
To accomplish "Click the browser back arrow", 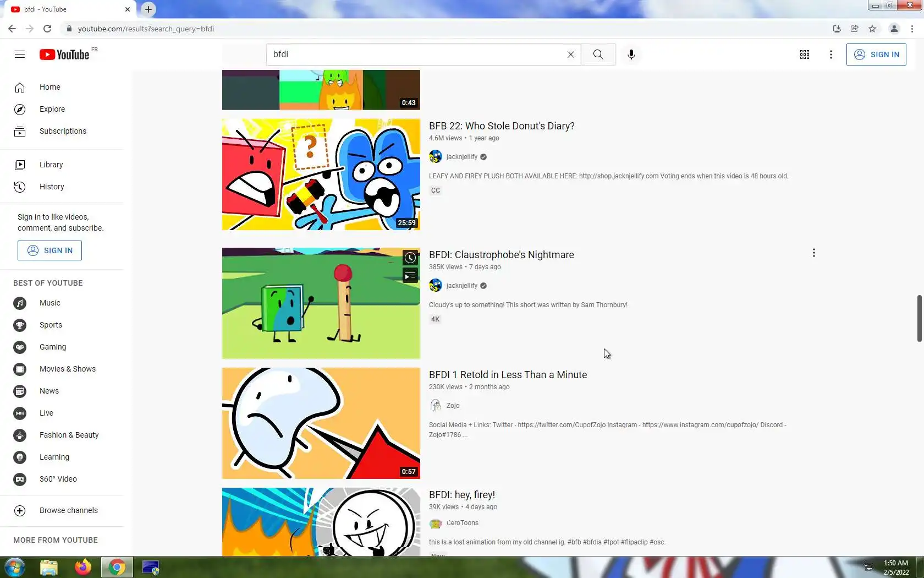I will pos(12,29).
